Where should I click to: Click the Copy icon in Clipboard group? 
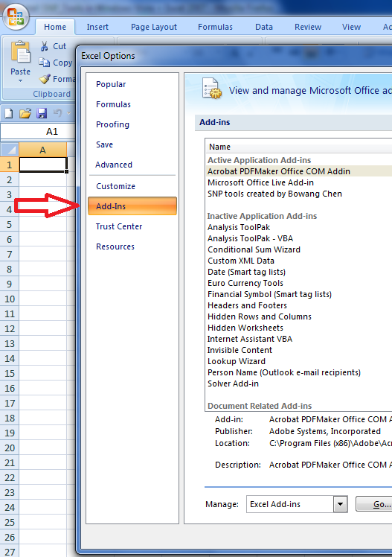click(45, 63)
